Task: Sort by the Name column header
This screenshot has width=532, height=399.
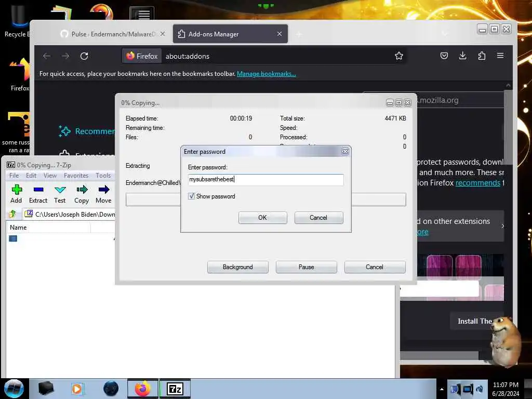Action: click(48, 228)
